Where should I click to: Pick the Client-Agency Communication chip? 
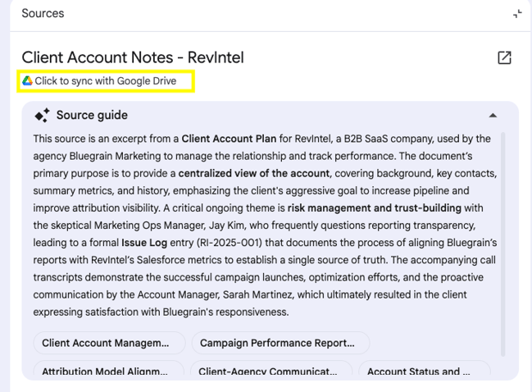271,371
